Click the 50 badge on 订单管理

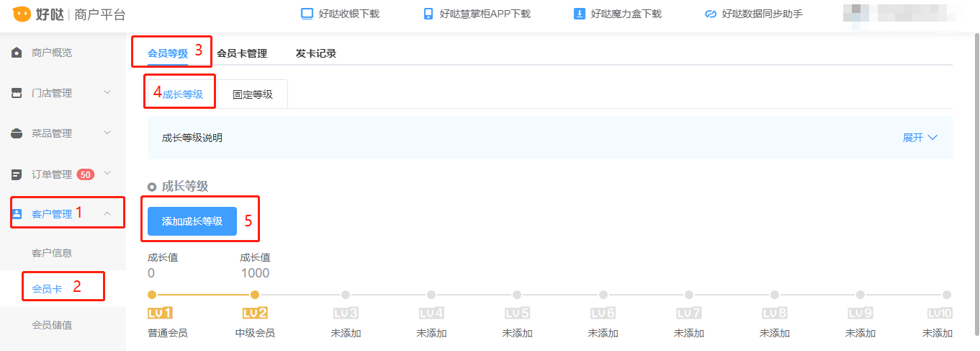pyautogui.click(x=86, y=174)
